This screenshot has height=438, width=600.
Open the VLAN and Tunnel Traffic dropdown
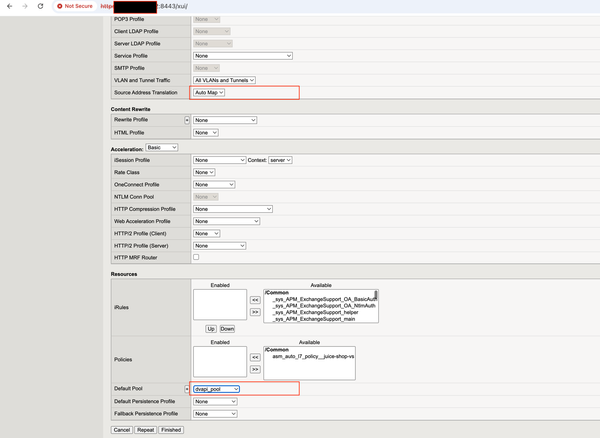coord(224,80)
